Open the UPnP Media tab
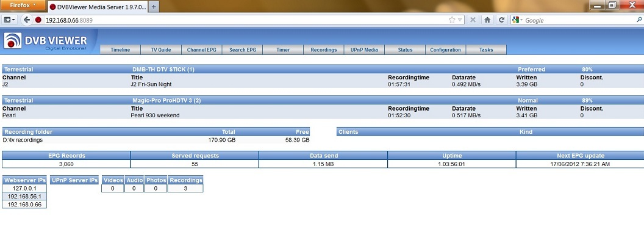The height and width of the screenshot is (226, 644). (x=364, y=50)
